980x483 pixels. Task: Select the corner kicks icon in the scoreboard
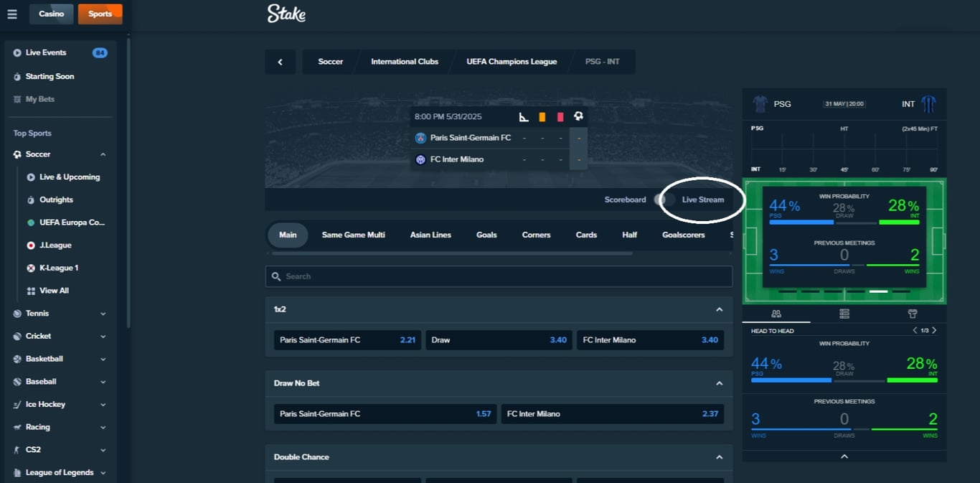tap(524, 116)
